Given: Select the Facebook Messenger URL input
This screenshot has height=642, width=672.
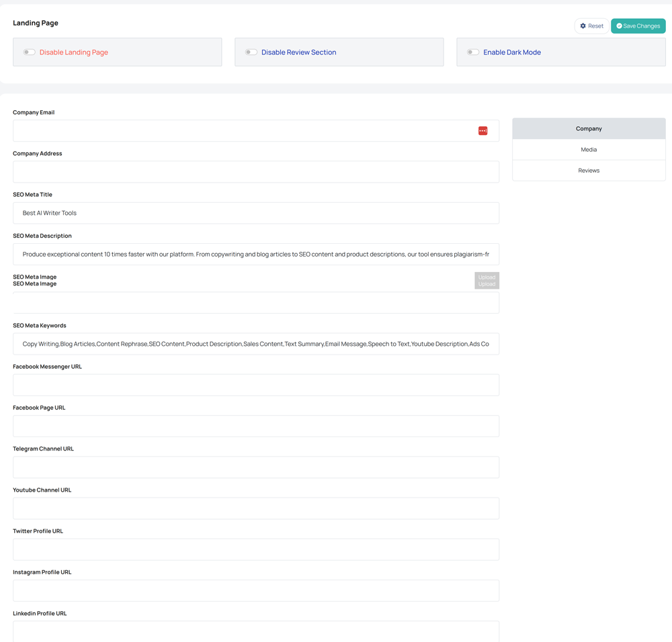Looking at the screenshot, I should pyautogui.click(x=255, y=385).
